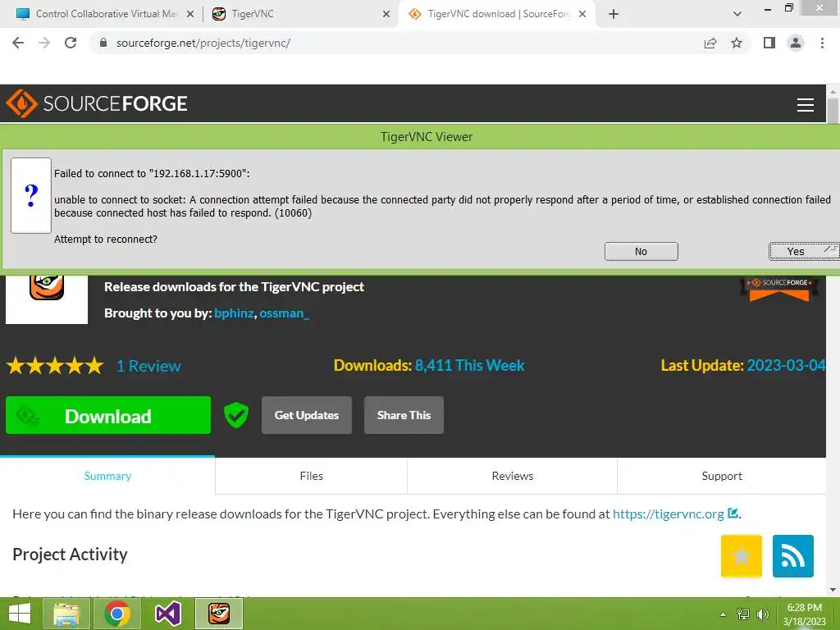This screenshot has height=630, width=840.
Task: Click the five-star rating stars
Action: [x=55, y=366]
